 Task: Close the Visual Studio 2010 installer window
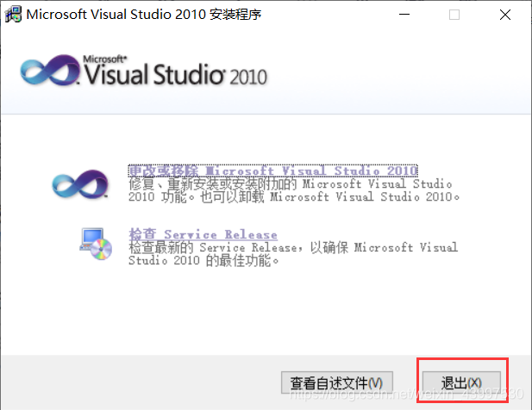click(x=505, y=15)
